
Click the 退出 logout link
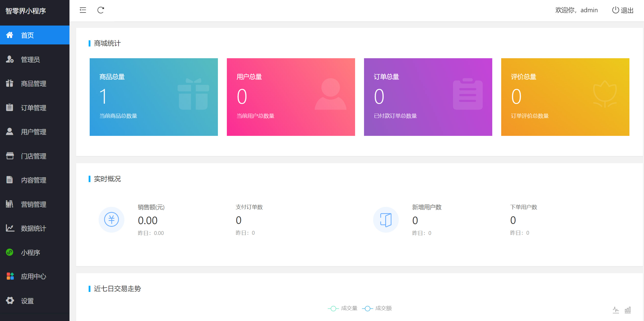tap(627, 10)
